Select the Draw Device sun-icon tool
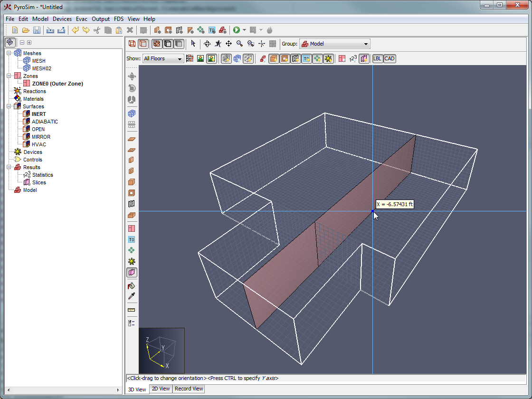This screenshot has width=532, height=399. point(132,261)
